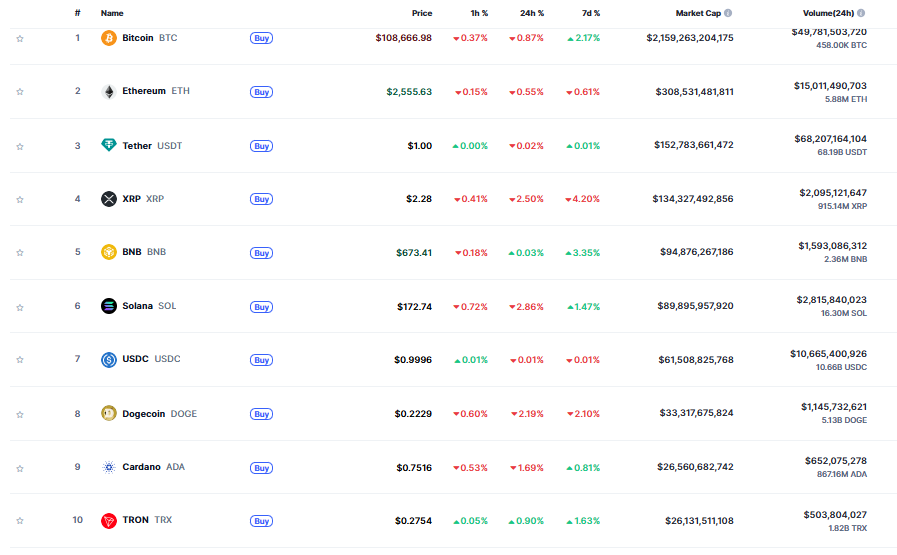Sort by Market Cap column header
Image resolution: width=897 pixels, height=555 pixels.
pos(698,13)
